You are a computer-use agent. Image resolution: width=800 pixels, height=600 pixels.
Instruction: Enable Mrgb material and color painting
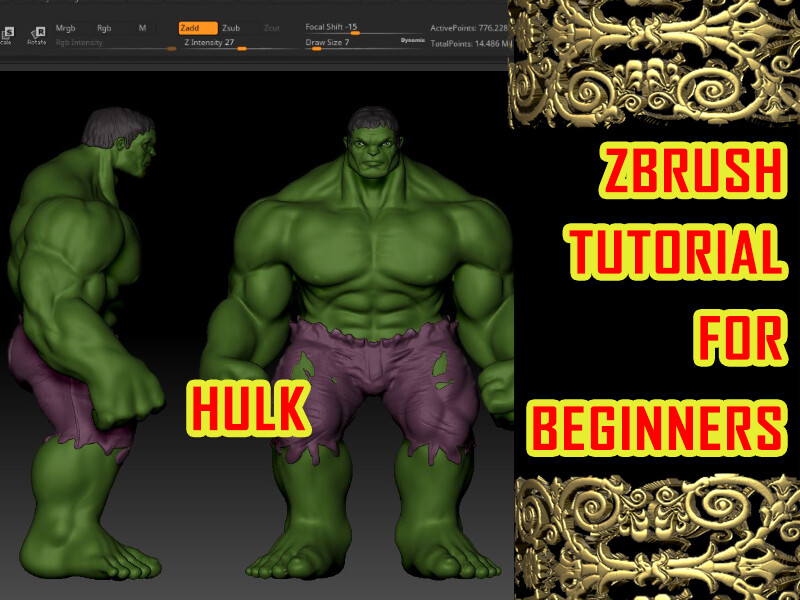coord(65,29)
